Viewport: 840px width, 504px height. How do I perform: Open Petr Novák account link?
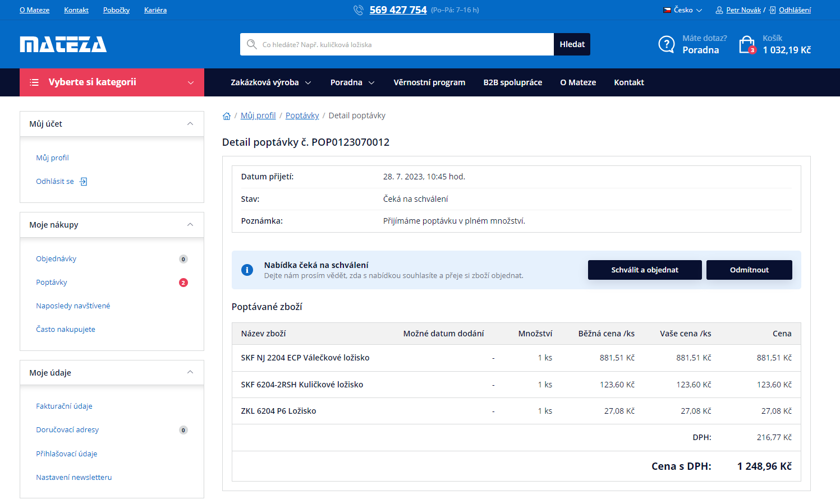(x=743, y=10)
